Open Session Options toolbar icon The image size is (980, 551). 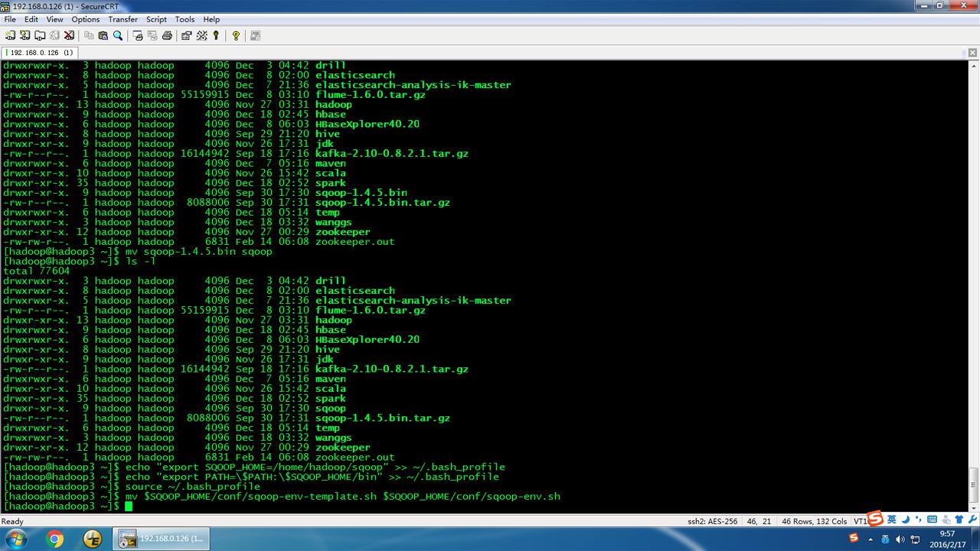click(x=187, y=35)
